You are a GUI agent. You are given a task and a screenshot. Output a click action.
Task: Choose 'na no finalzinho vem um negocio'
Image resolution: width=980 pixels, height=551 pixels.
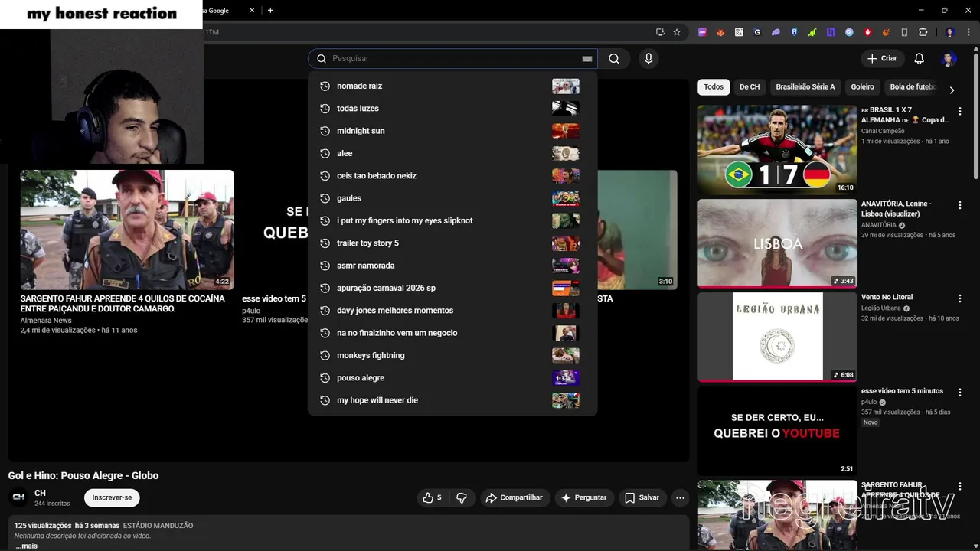pos(452,333)
